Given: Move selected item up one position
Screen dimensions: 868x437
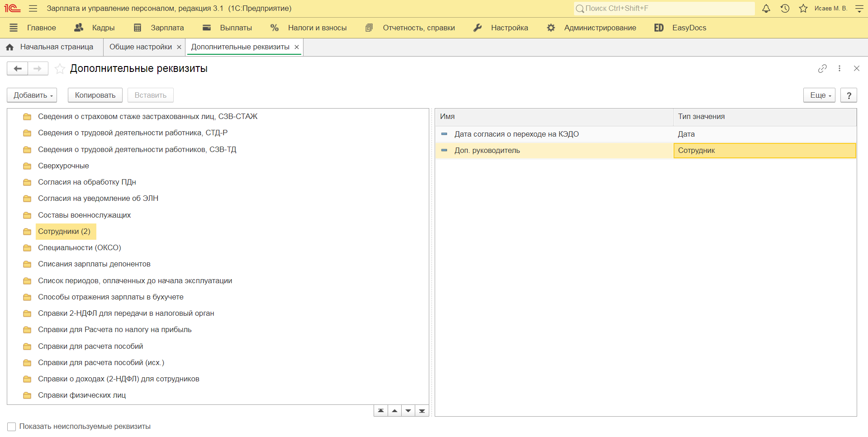Looking at the screenshot, I should pyautogui.click(x=394, y=411).
